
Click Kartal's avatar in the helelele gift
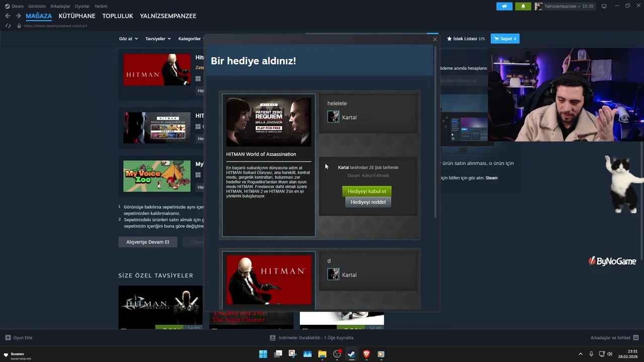click(333, 117)
